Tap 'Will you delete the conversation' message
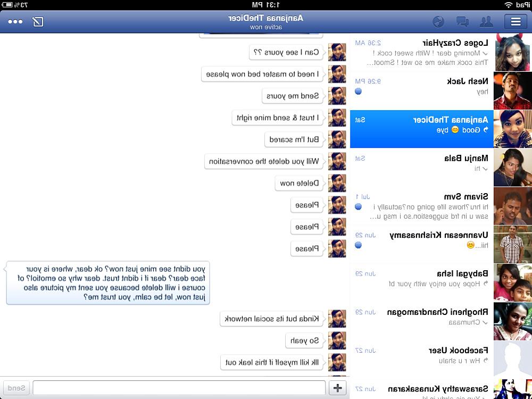 point(264,161)
